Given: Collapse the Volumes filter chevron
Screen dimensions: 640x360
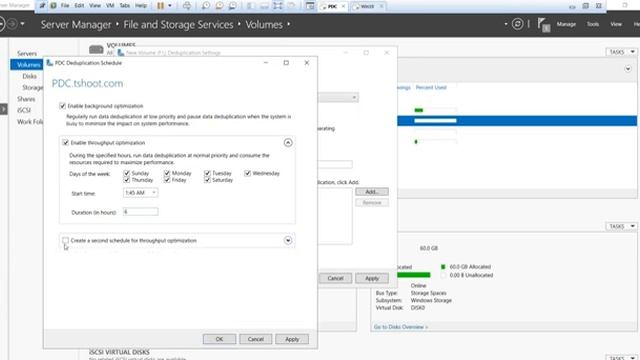Looking at the screenshot, I should tap(628, 69).
